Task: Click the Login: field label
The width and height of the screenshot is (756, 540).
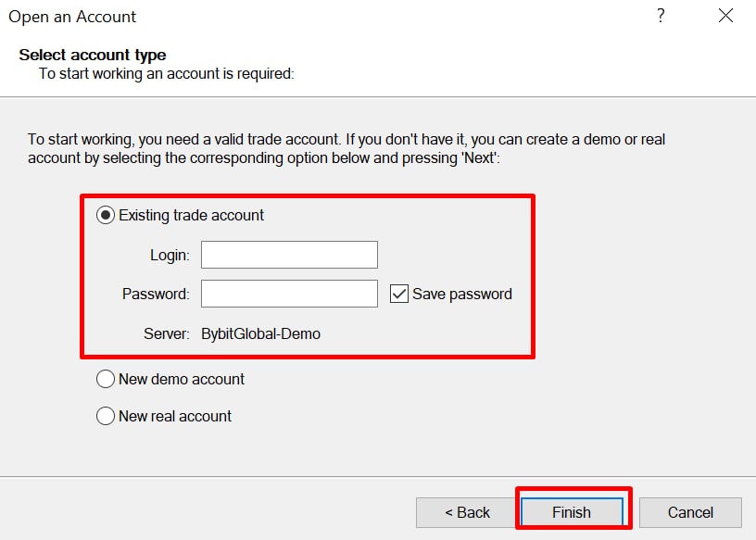Action: pos(170,255)
